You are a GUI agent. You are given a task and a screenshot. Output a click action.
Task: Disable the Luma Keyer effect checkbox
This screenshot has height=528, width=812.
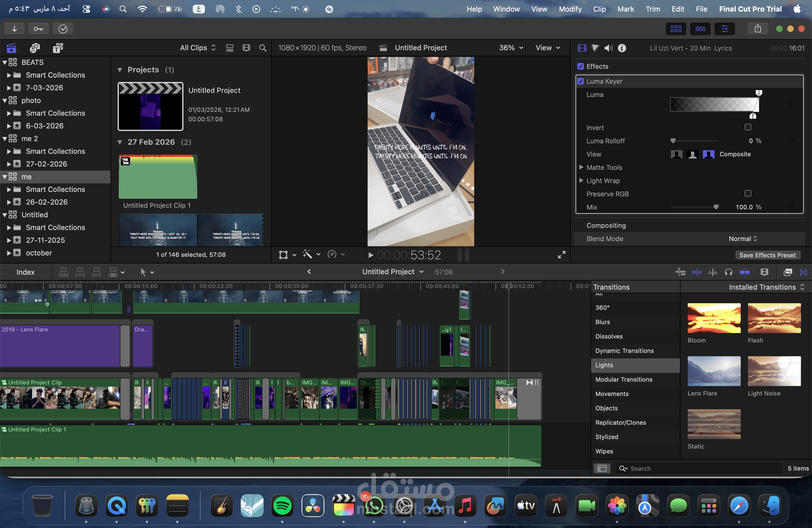click(x=581, y=81)
